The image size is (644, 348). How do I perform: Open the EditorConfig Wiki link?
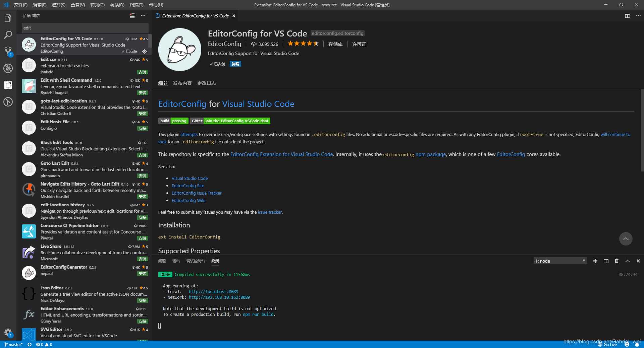189,200
